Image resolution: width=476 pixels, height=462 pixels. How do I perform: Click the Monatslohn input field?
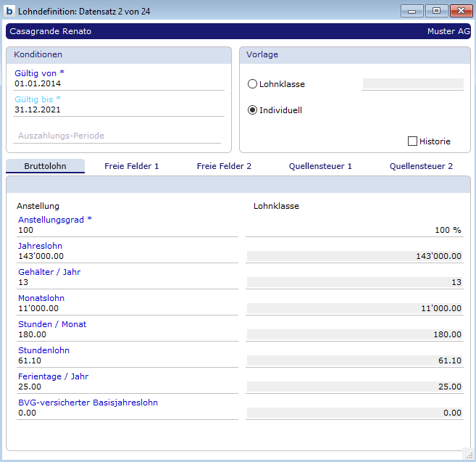128,308
